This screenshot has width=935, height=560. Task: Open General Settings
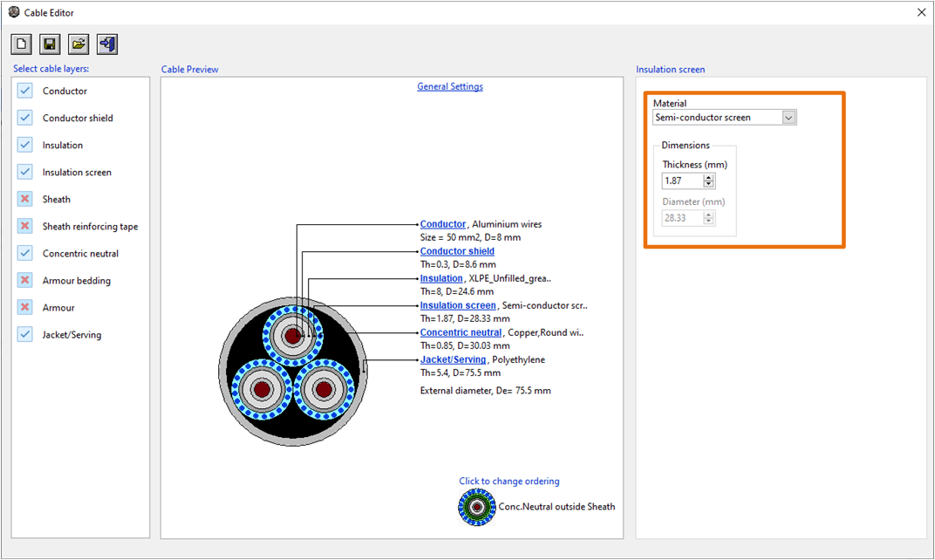click(449, 86)
